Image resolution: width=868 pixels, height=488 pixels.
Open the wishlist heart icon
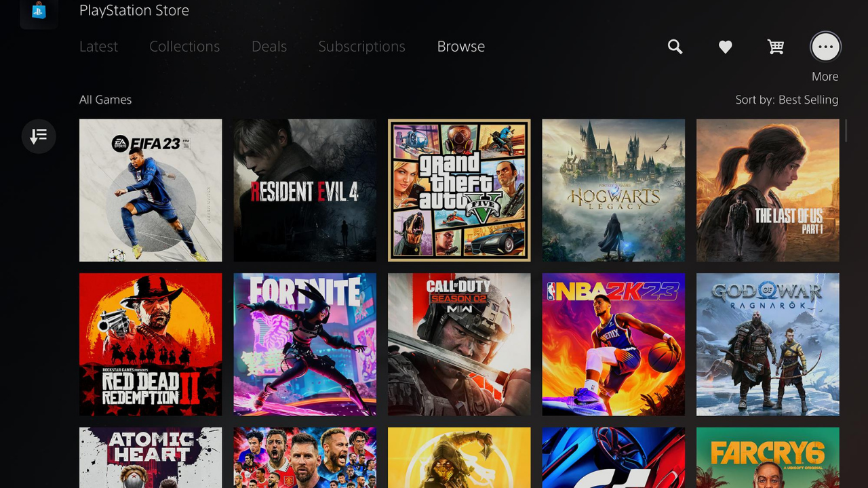coord(726,47)
